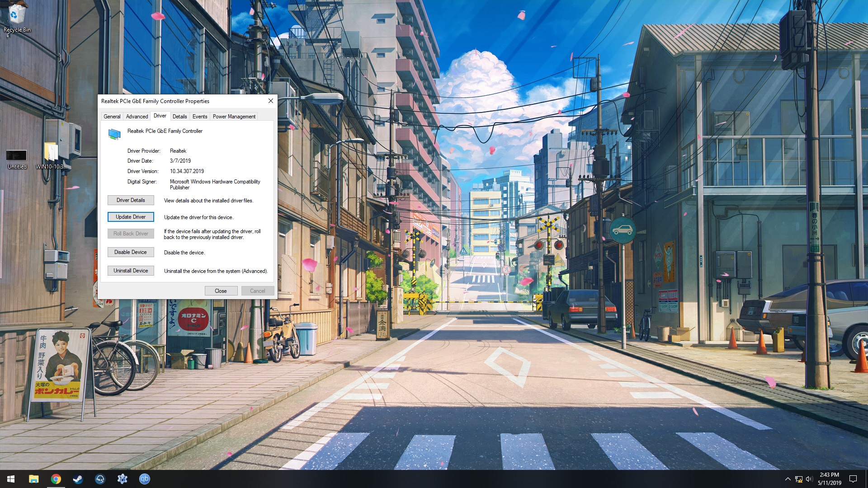Open the volume speaker tray icon

click(809, 479)
